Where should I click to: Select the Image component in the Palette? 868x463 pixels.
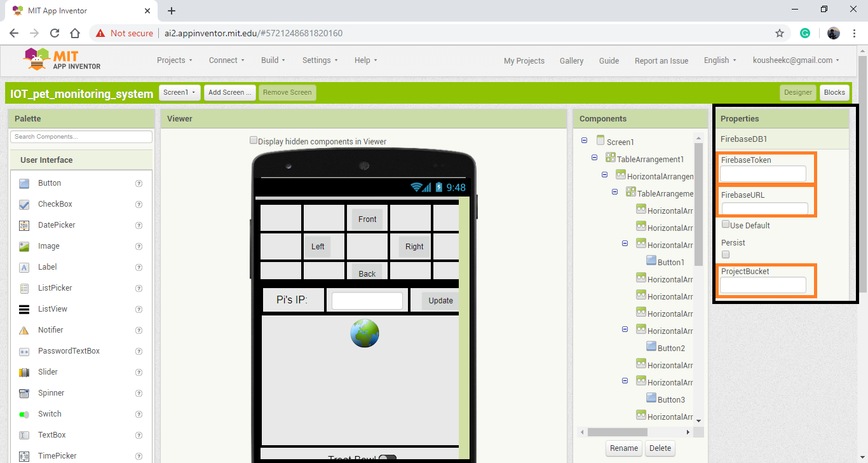[47, 246]
